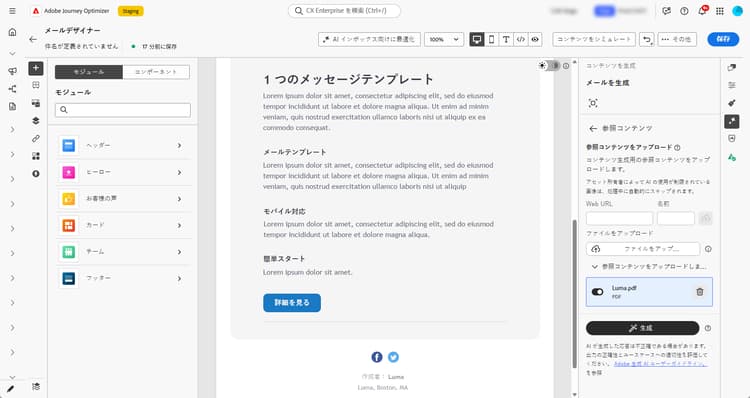Open the Adobe 生成 AI ユーザーガイドライン link
The image size is (750, 398).
(660, 364)
